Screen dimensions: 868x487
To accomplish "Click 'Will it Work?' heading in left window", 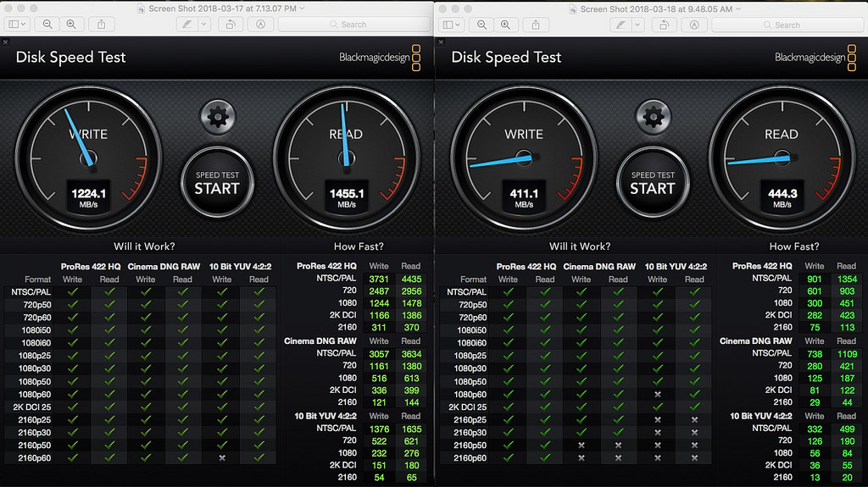I will coord(144,246).
